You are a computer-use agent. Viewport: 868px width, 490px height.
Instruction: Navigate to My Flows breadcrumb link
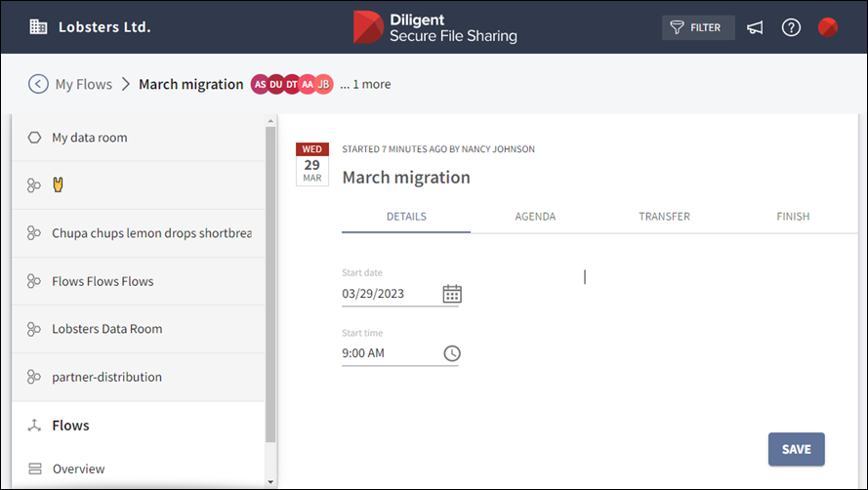[x=83, y=85]
